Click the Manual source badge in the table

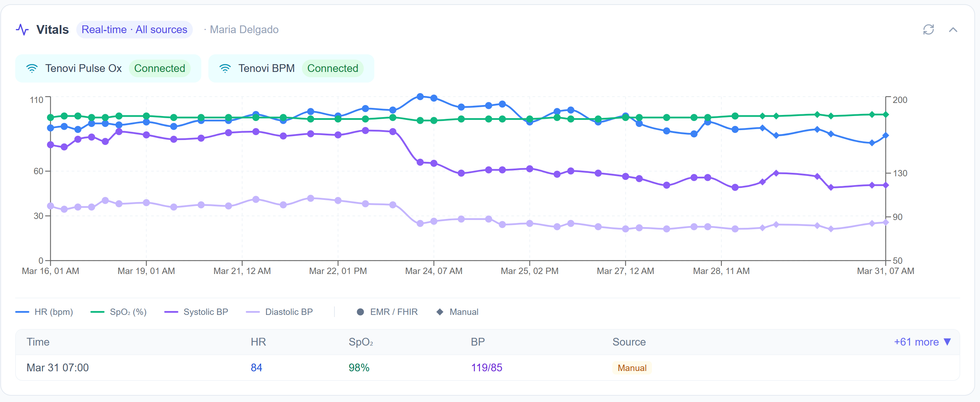631,367
